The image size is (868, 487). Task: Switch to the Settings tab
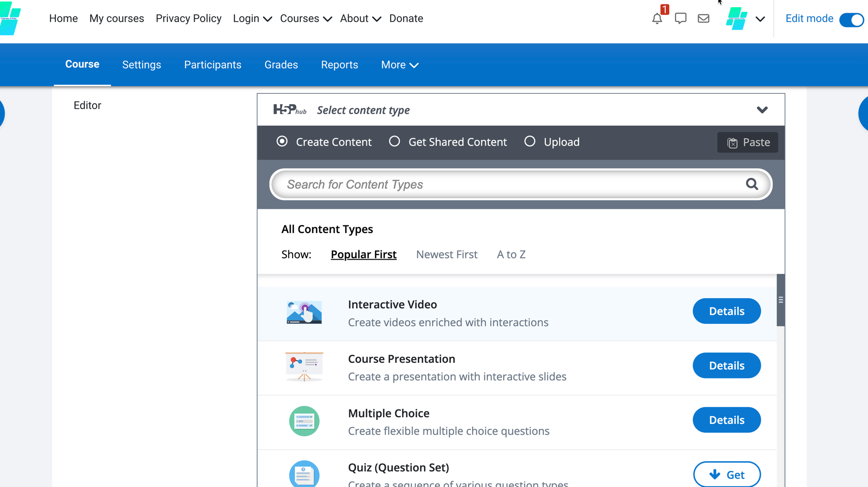point(142,65)
